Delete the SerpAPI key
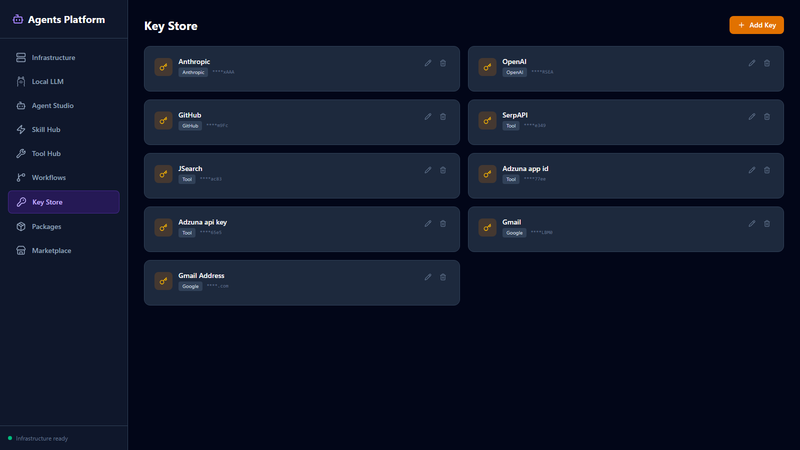Screen dimensions: 800x450 click(767, 117)
